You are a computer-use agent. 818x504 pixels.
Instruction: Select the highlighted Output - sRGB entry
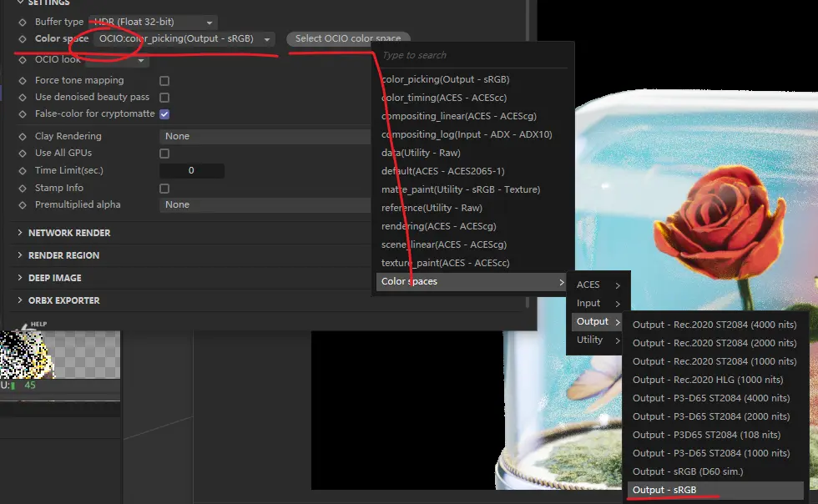click(714, 490)
